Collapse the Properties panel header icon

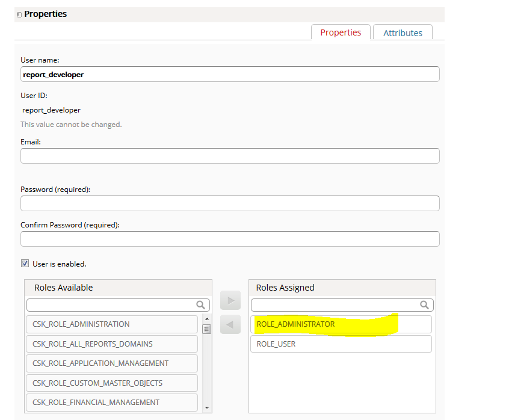[19, 14]
